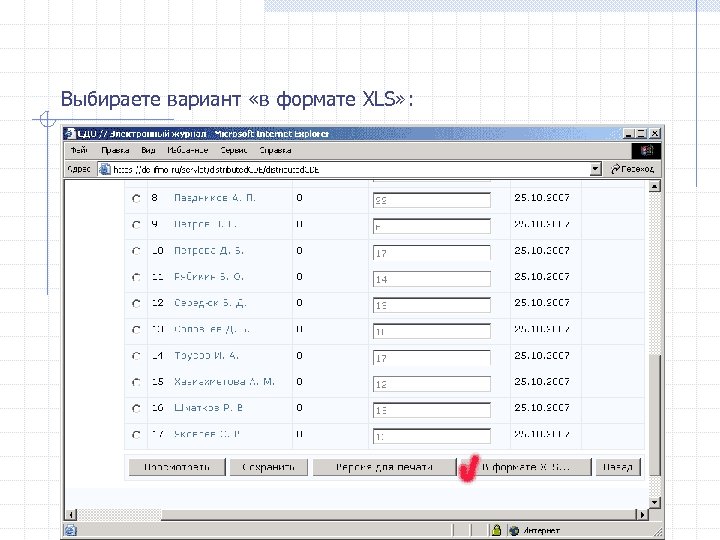Viewport: 720px width, 540px height.
Task: Click the Windows logo throbber icon
Action: click(x=647, y=151)
